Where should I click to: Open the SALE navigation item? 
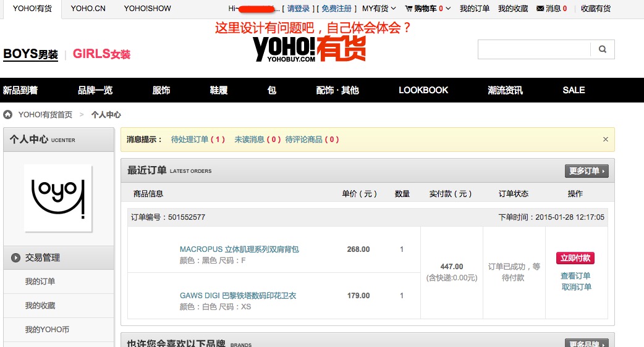574,90
